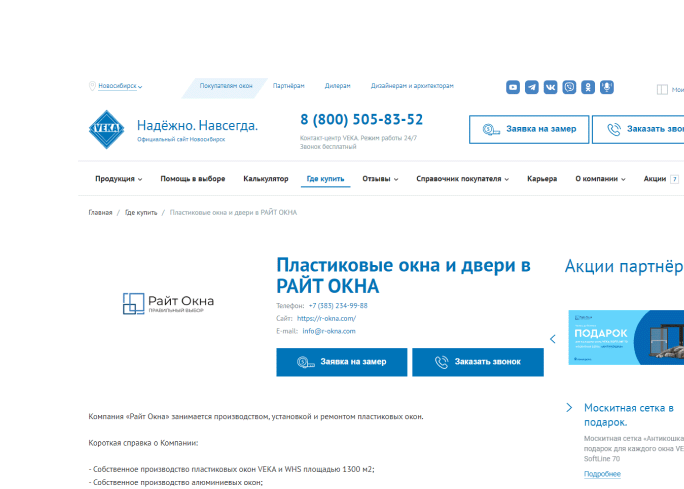Go to Главная breadcrumb
Screen dimensions: 684x489
[x=100, y=212]
